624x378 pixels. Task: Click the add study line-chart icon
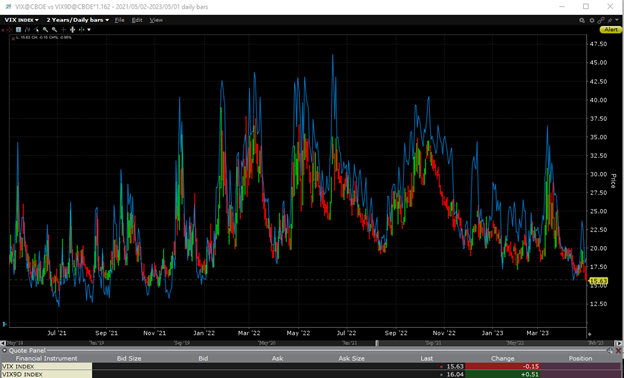(27, 30)
